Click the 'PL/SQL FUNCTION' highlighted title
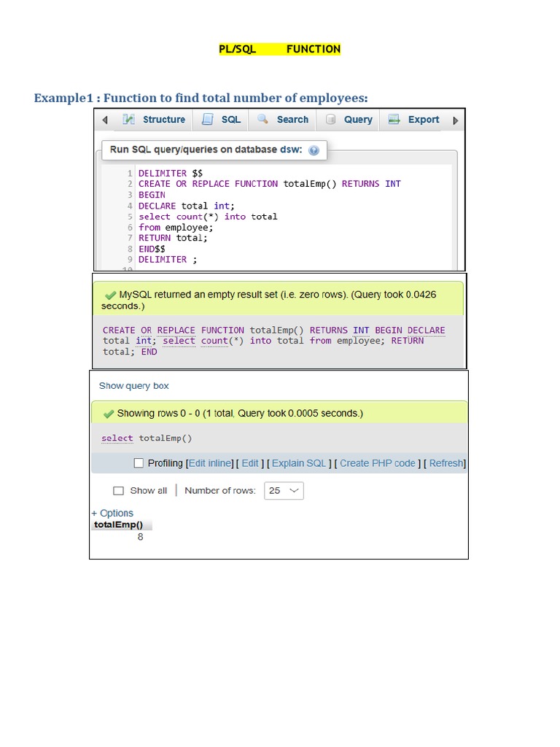Image resolution: width=560 pixels, height=747 pixels. tap(279, 49)
